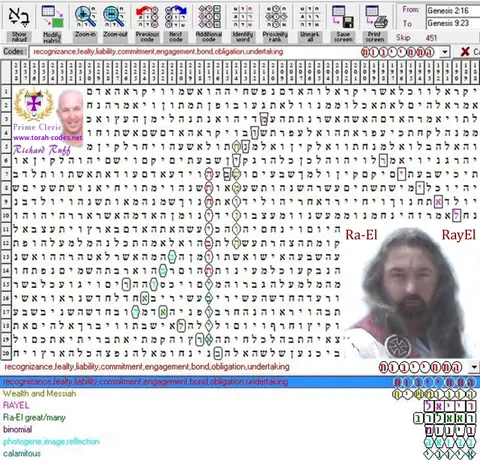This screenshot has height=460, width=480.
Task: Click the binomial Hebrew letter boxes
Action: tap(450, 430)
